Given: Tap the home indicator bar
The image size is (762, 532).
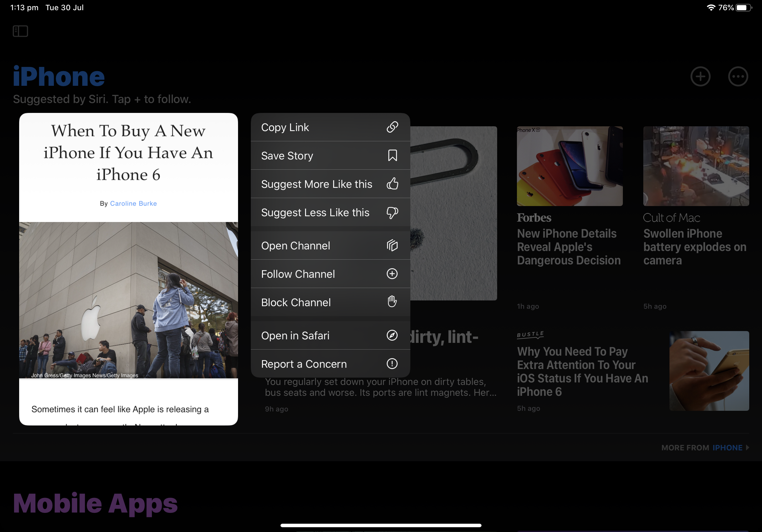Looking at the screenshot, I should pyautogui.click(x=381, y=525).
